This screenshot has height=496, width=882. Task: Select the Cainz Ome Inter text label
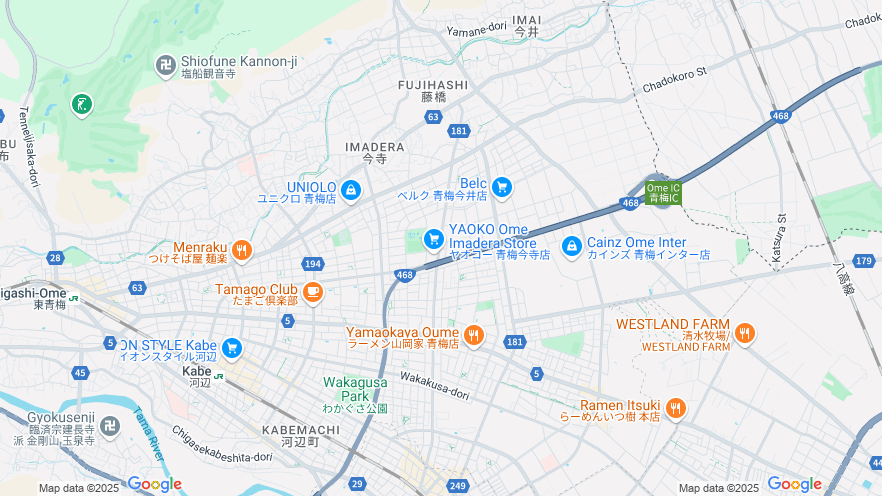tap(648, 248)
